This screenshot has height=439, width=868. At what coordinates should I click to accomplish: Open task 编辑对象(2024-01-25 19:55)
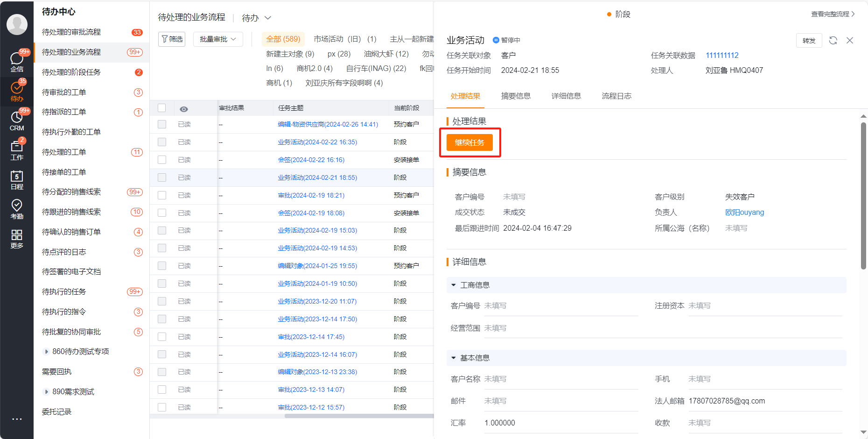(x=317, y=266)
